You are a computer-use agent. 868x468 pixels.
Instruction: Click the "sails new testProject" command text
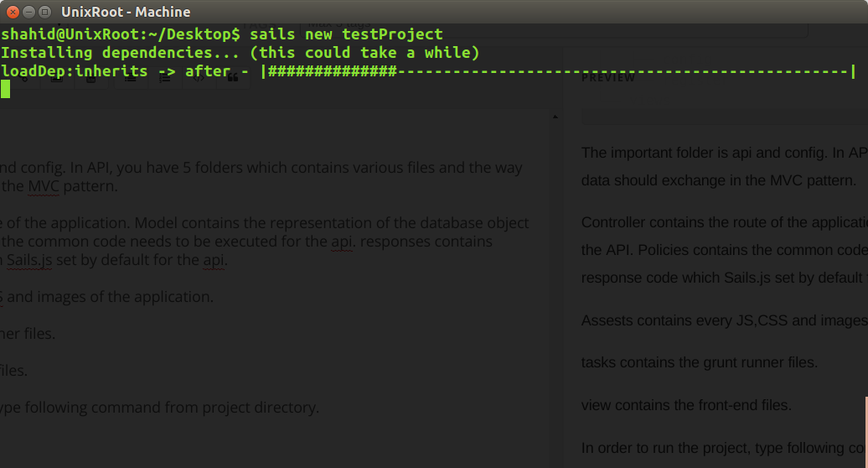346,34
